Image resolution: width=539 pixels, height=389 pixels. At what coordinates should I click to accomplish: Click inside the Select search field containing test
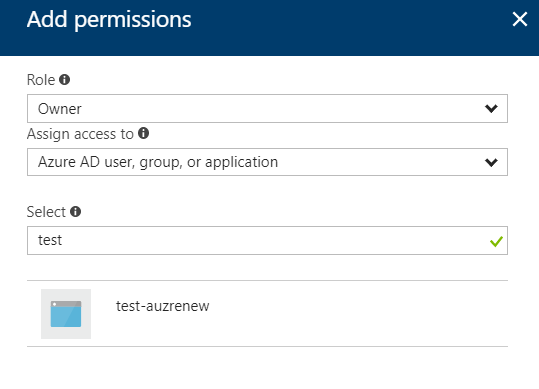click(267, 241)
